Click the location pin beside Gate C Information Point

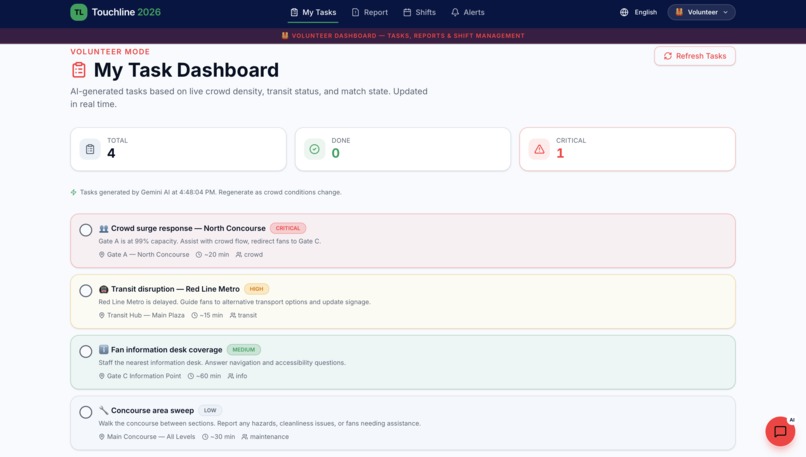coord(102,376)
